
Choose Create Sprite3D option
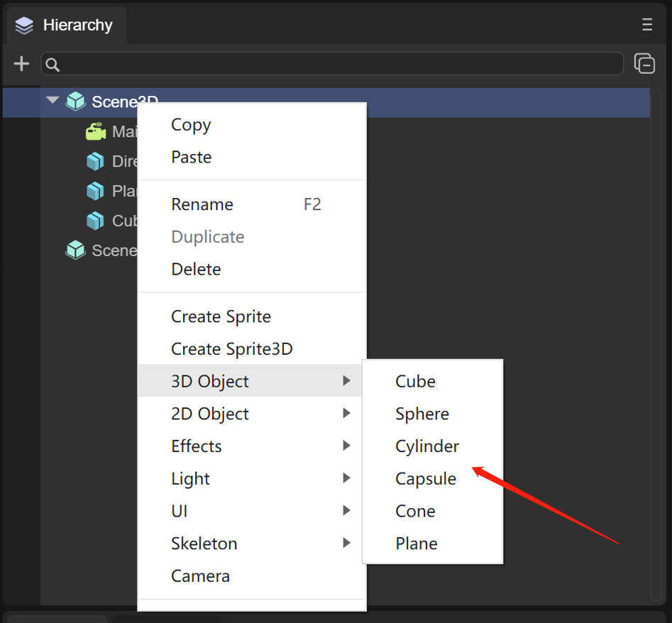[232, 348]
